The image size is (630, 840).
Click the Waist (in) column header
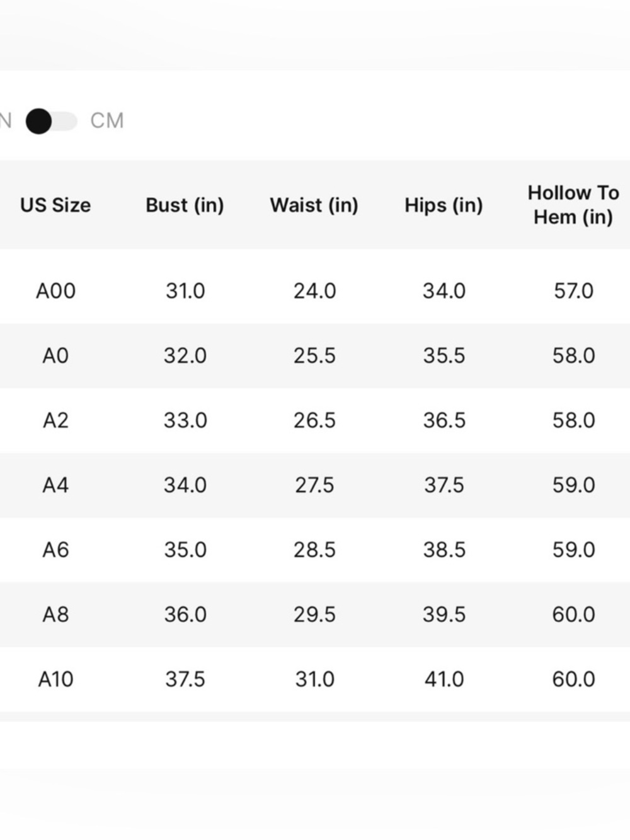coord(314,205)
